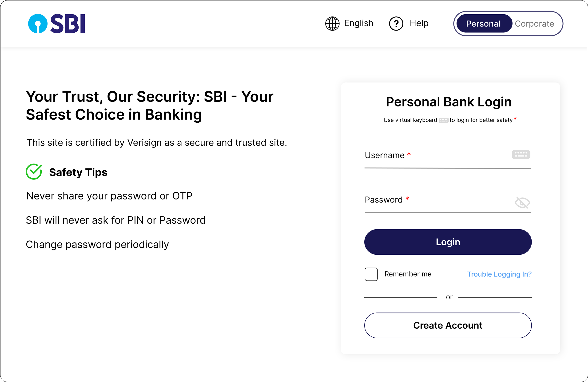Click the Help menu item
This screenshot has height=382, width=588.
419,23
